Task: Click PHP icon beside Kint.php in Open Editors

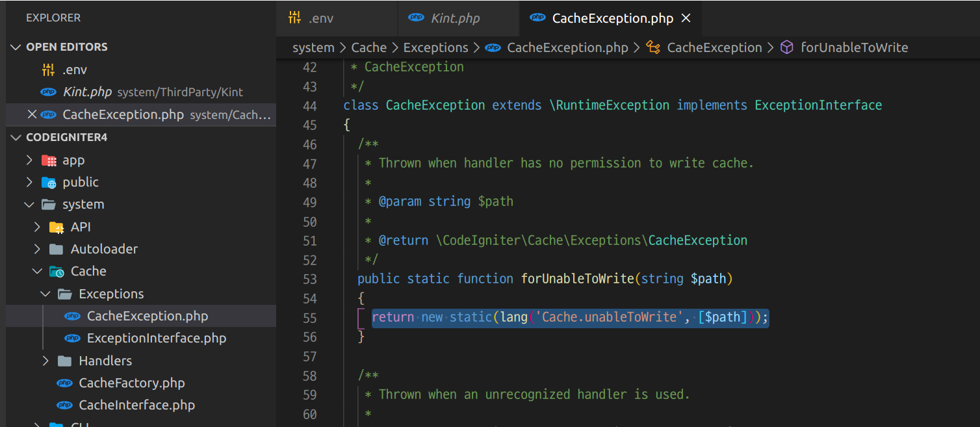Action: 49,92
